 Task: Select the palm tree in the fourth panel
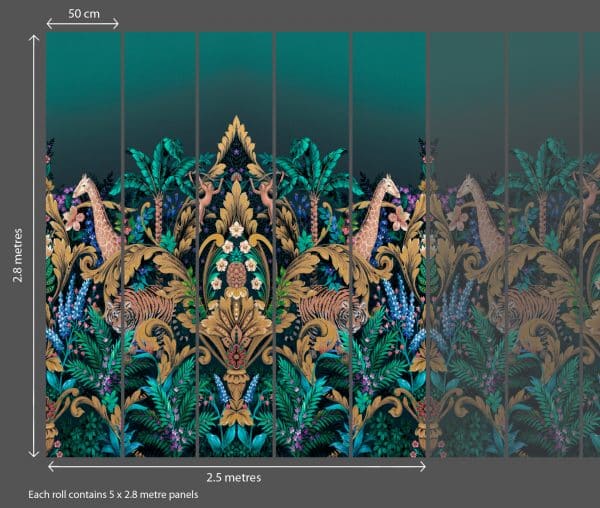(x=313, y=178)
